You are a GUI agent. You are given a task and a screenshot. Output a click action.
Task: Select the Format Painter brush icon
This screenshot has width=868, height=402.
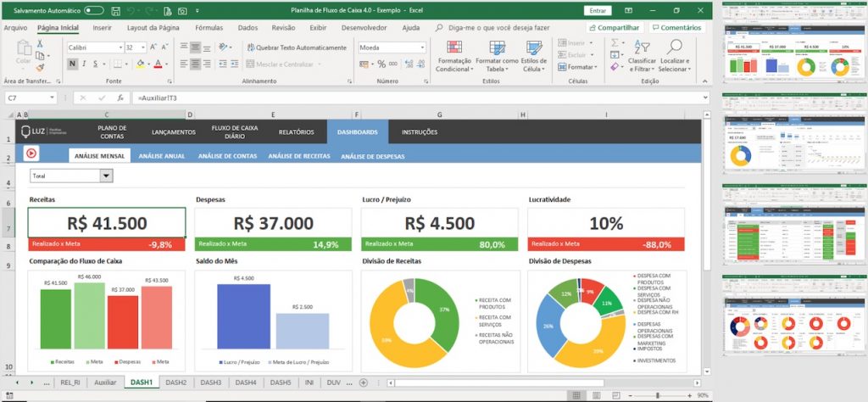coord(40,68)
